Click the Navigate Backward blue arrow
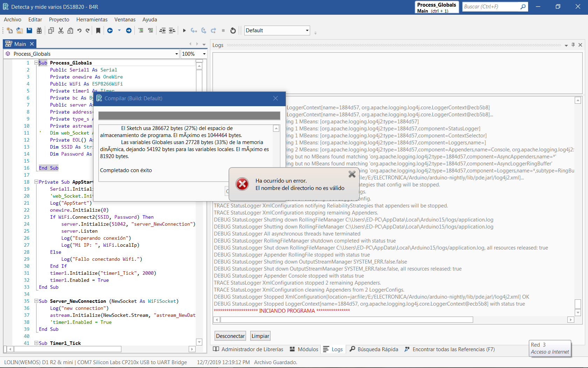This screenshot has height=368, width=588. pos(110,30)
